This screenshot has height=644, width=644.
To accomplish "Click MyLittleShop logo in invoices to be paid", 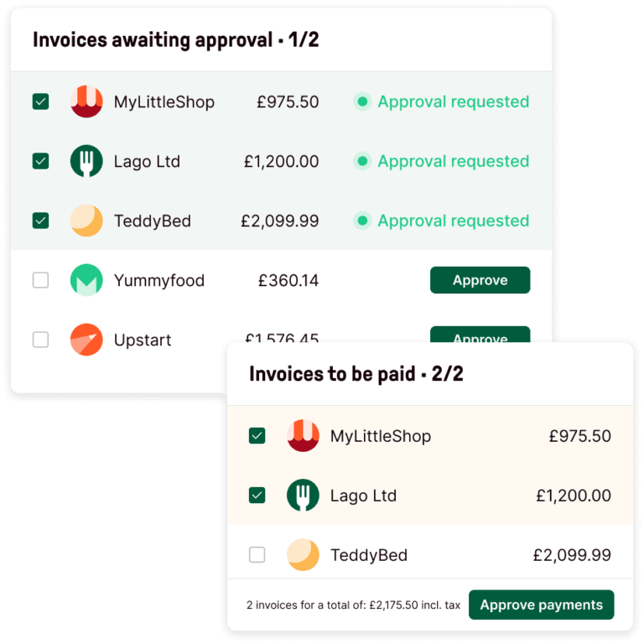I will click(303, 436).
